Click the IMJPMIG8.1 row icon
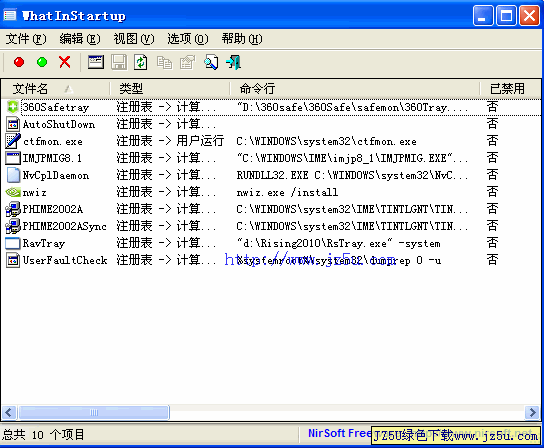Viewport: 544px width, 448px height. click(13, 158)
